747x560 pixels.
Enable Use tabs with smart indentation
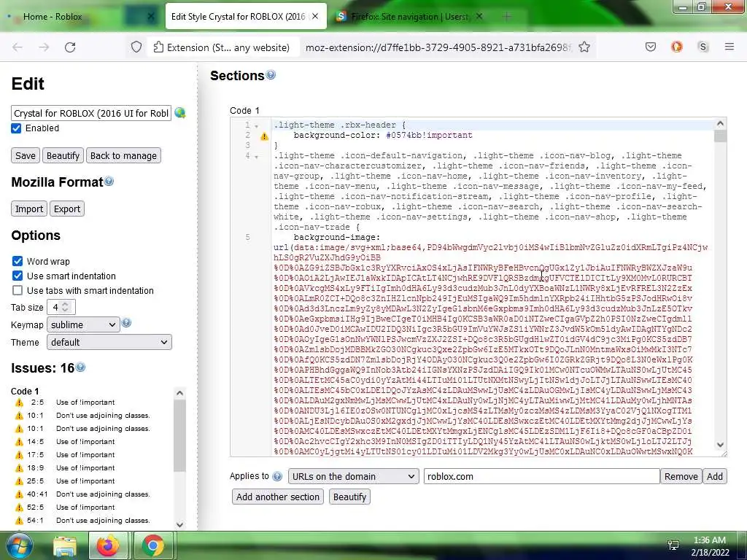click(18, 290)
